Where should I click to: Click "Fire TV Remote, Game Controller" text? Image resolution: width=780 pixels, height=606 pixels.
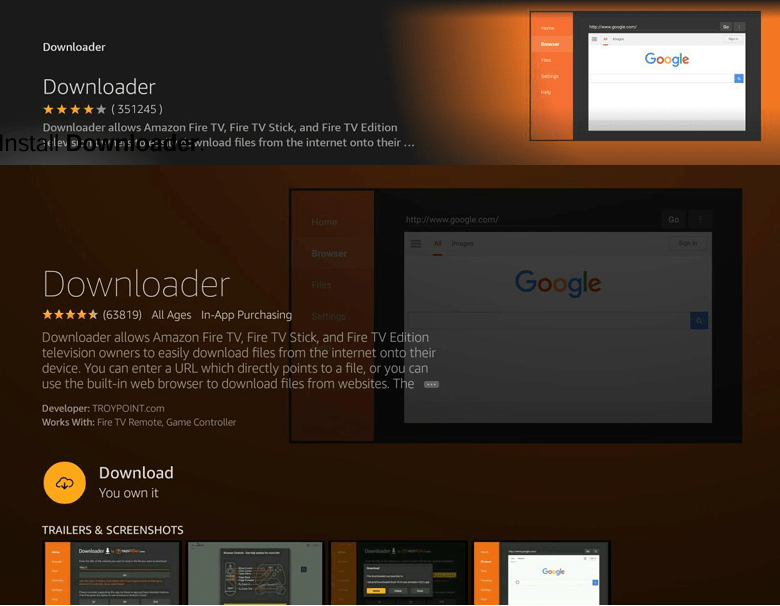[x=166, y=422]
